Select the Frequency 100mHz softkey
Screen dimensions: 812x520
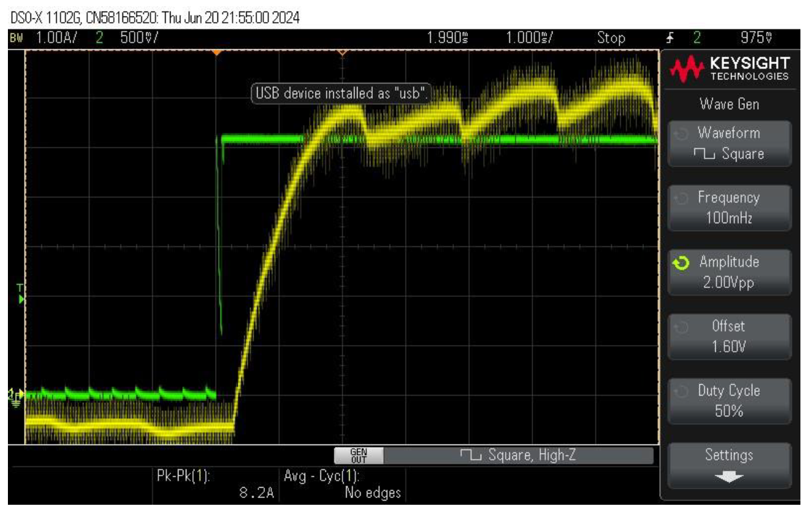click(729, 208)
